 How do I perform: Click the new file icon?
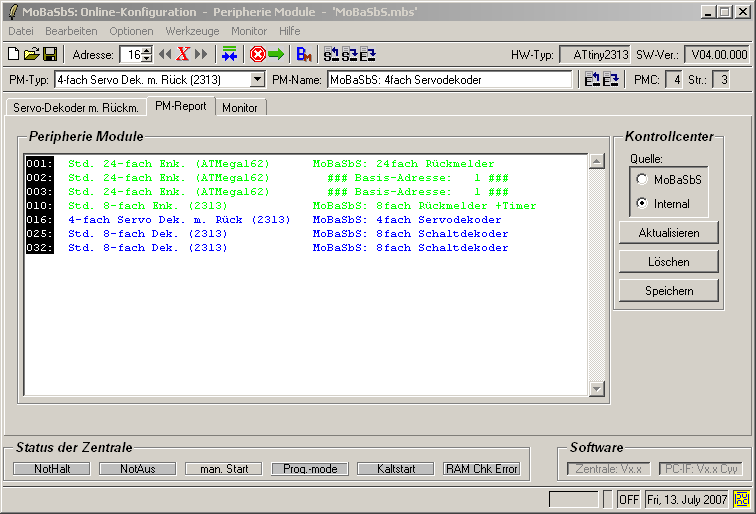coord(14,54)
